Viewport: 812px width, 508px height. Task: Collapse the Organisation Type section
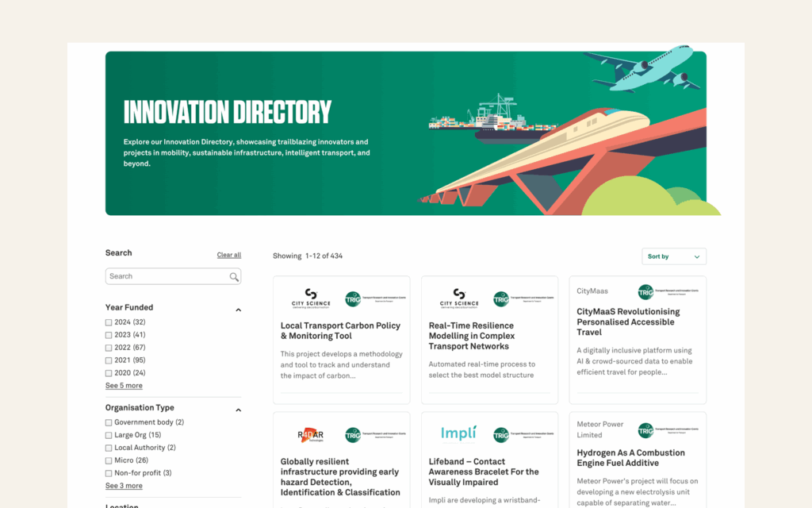point(239,410)
